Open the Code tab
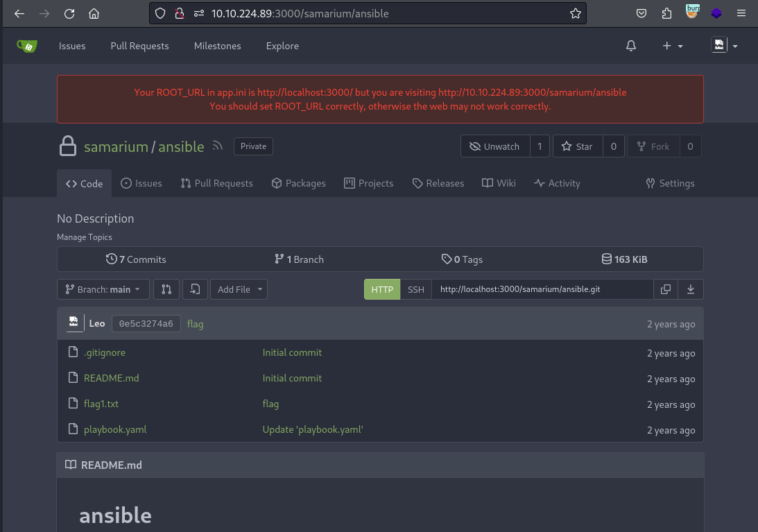 tap(84, 183)
